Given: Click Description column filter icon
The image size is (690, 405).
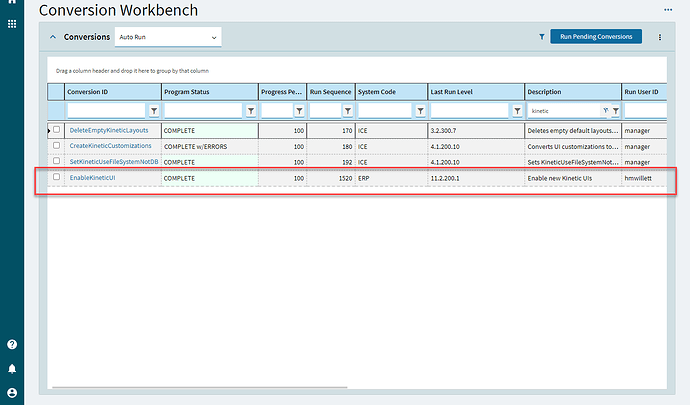Looking at the screenshot, I should [x=616, y=111].
